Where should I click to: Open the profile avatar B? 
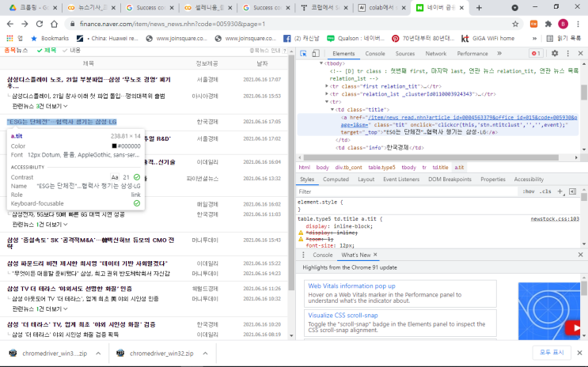pos(563,24)
